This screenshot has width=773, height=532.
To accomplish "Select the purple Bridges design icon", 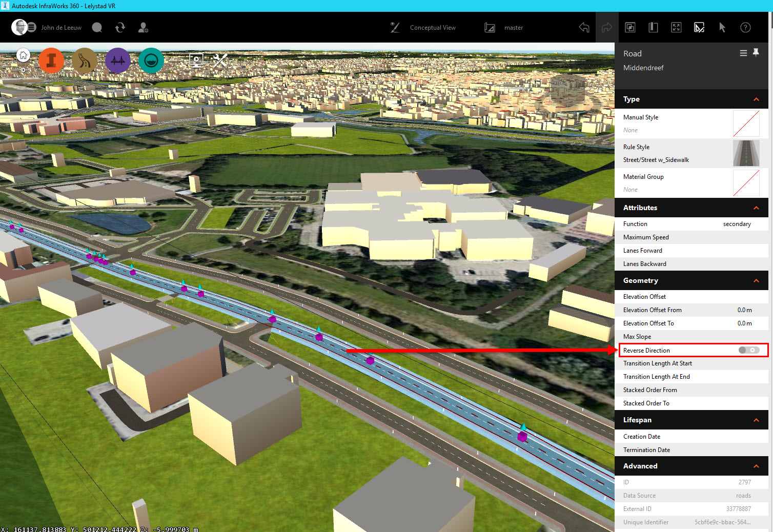I will point(117,60).
